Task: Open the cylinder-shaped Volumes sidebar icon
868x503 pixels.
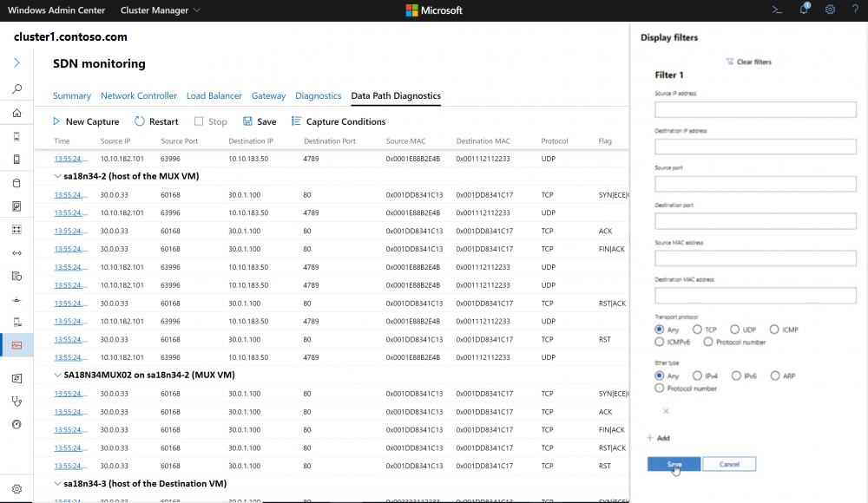Action: click(x=16, y=183)
